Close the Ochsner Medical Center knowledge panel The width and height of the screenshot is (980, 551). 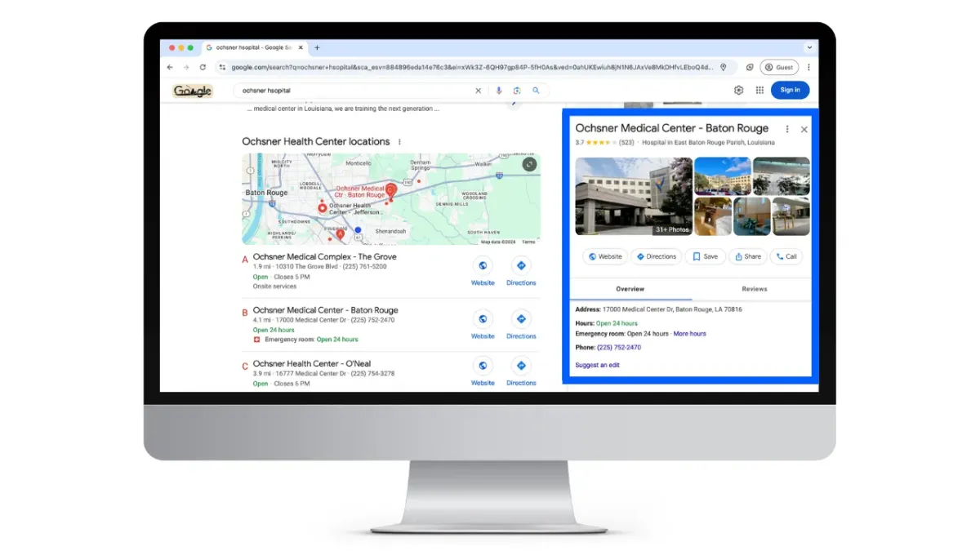click(804, 129)
